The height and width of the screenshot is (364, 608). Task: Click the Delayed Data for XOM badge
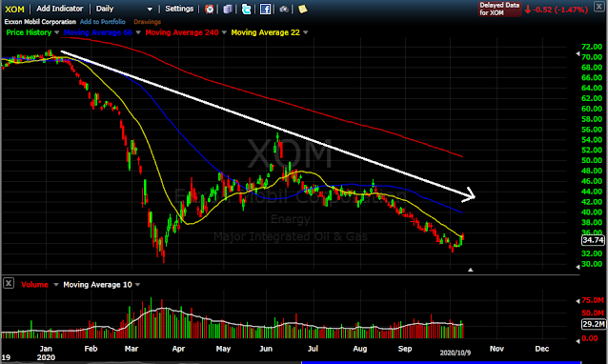click(499, 9)
